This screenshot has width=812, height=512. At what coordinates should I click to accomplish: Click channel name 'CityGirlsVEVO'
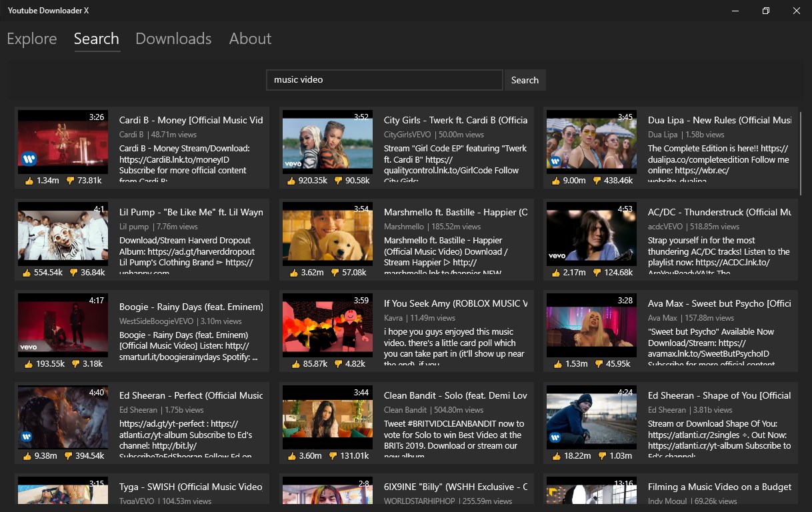coord(407,135)
